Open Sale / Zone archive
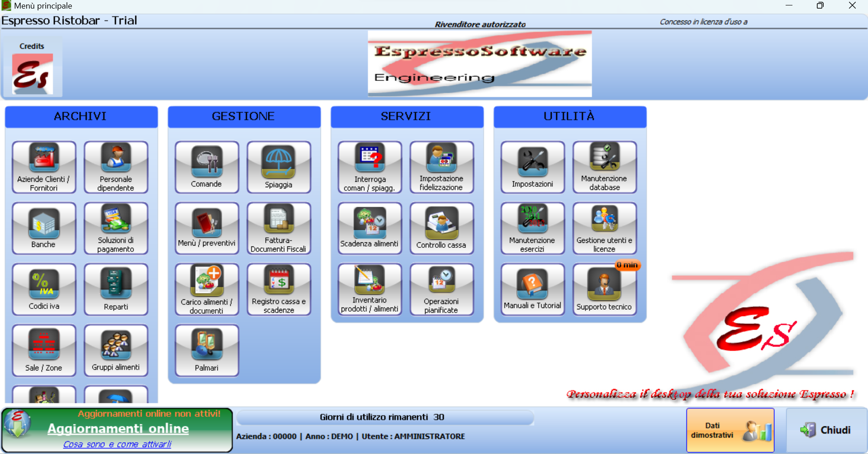The width and height of the screenshot is (868, 454). point(44,350)
